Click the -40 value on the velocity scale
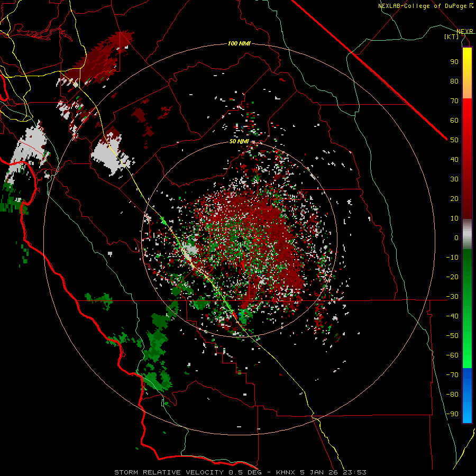The image size is (476, 476). 452,316
